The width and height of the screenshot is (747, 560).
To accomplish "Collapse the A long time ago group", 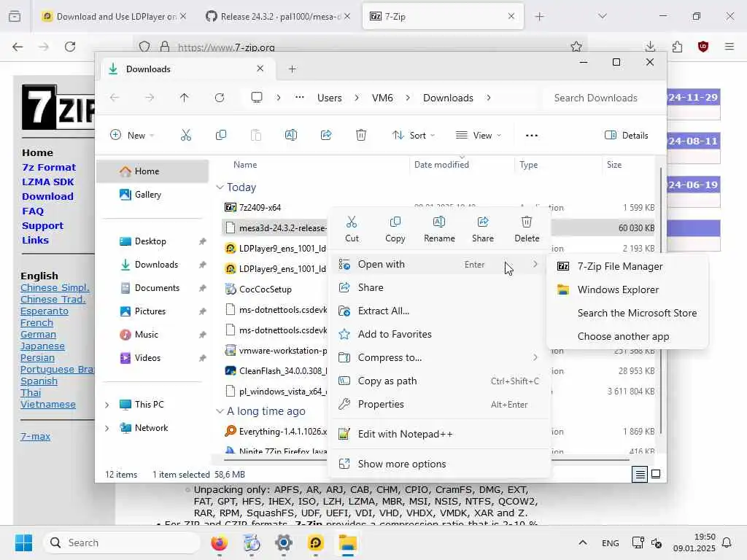I will click(220, 411).
